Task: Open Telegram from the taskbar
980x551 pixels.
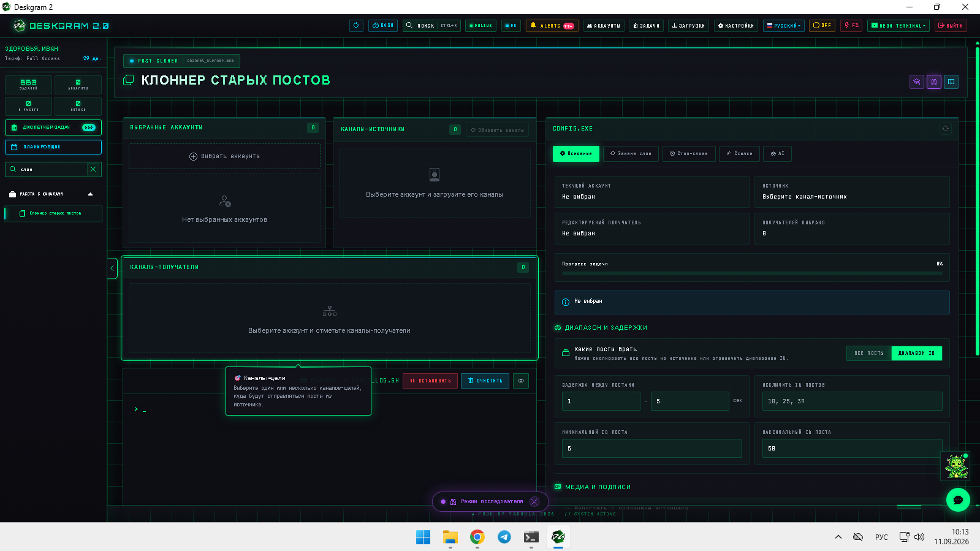Action: (x=504, y=537)
